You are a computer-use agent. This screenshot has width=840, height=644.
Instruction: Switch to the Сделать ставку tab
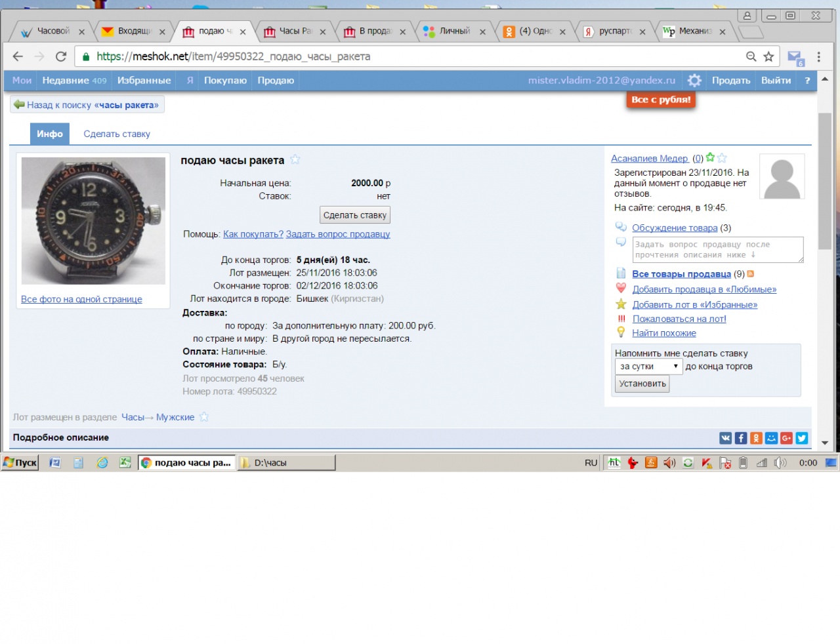(x=117, y=134)
